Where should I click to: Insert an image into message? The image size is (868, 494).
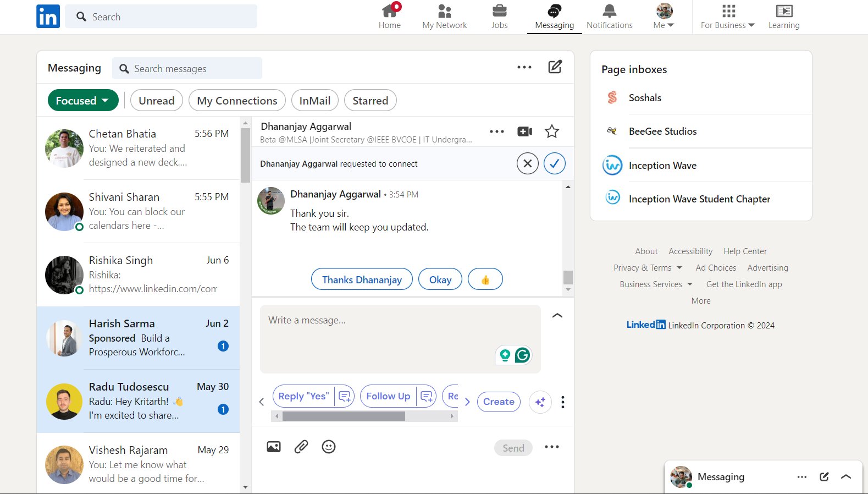(x=273, y=447)
